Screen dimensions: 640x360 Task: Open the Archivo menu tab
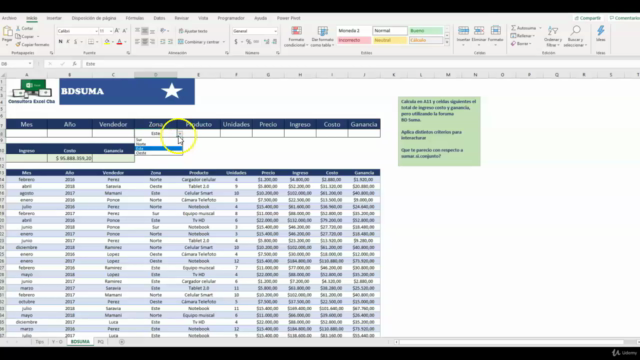click(9, 18)
